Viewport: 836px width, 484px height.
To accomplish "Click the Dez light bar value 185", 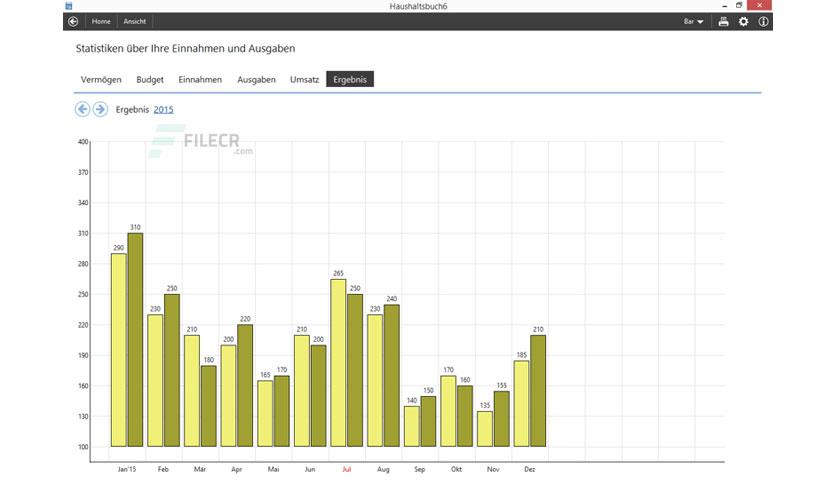I will tap(521, 354).
